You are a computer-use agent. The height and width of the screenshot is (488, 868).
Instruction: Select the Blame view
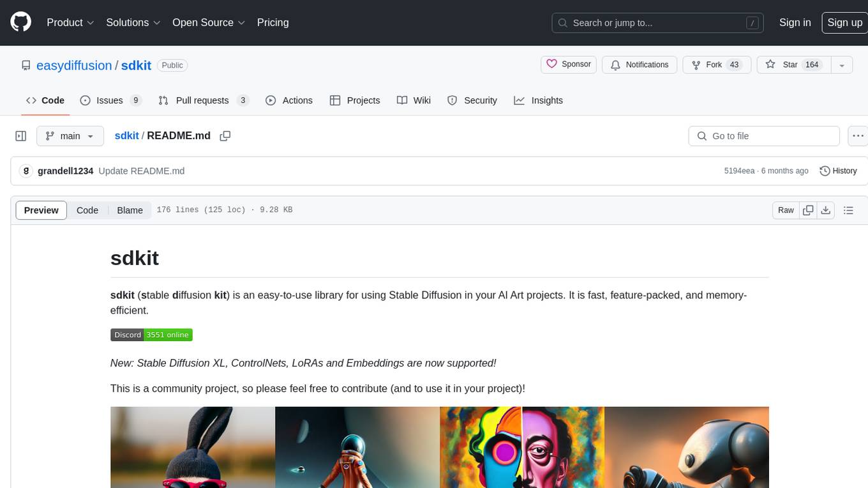[130, 210]
